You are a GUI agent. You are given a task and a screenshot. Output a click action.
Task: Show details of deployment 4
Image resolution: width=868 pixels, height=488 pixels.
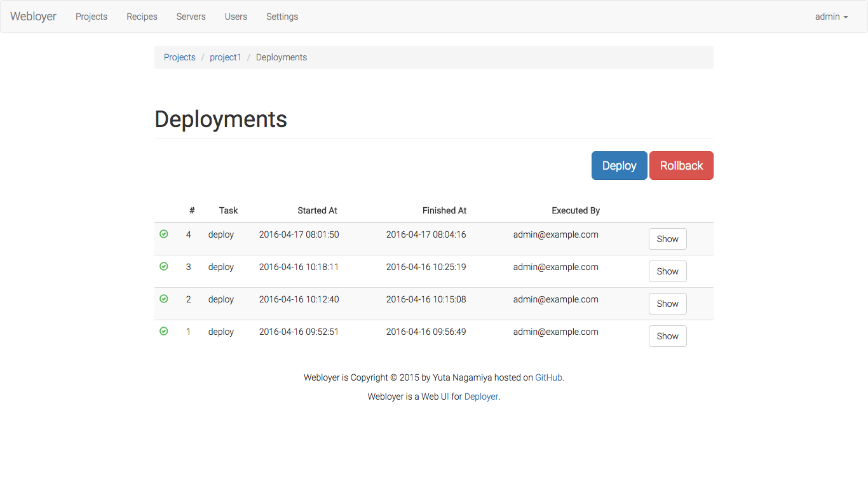[x=668, y=239]
